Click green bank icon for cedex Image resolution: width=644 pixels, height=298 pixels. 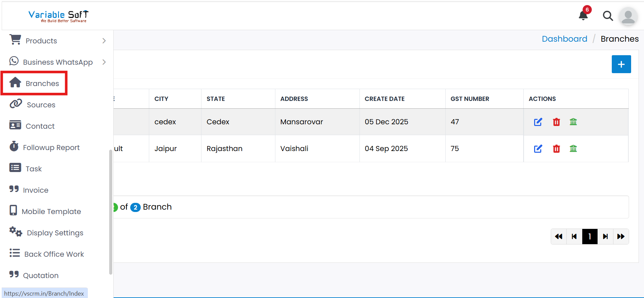pyautogui.click(x=573, y=122)
